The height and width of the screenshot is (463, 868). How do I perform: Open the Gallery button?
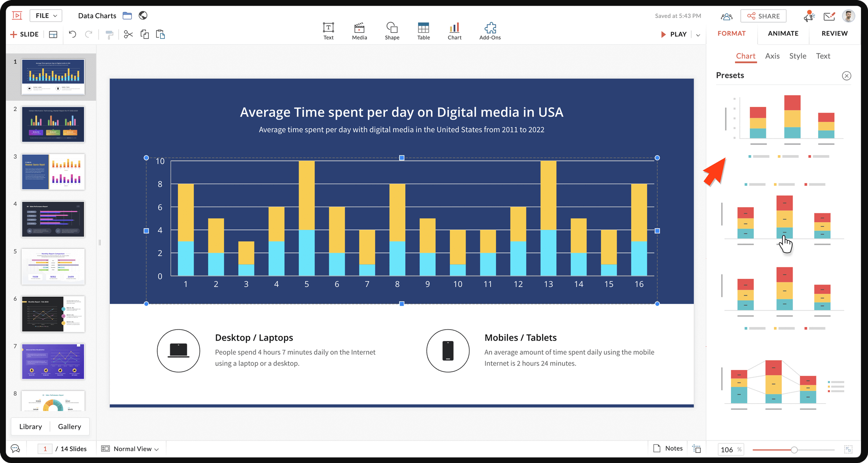pyautogui.click(x=70, y=427)
